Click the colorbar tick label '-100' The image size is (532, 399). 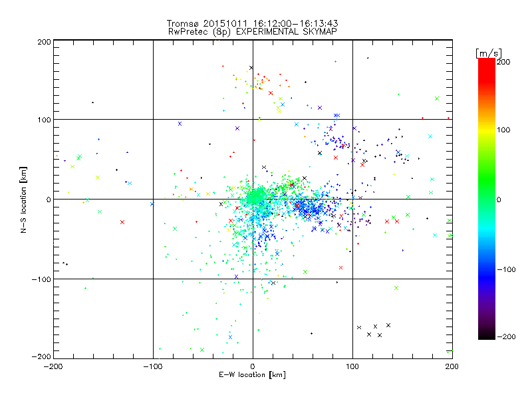tap(506, 270)
